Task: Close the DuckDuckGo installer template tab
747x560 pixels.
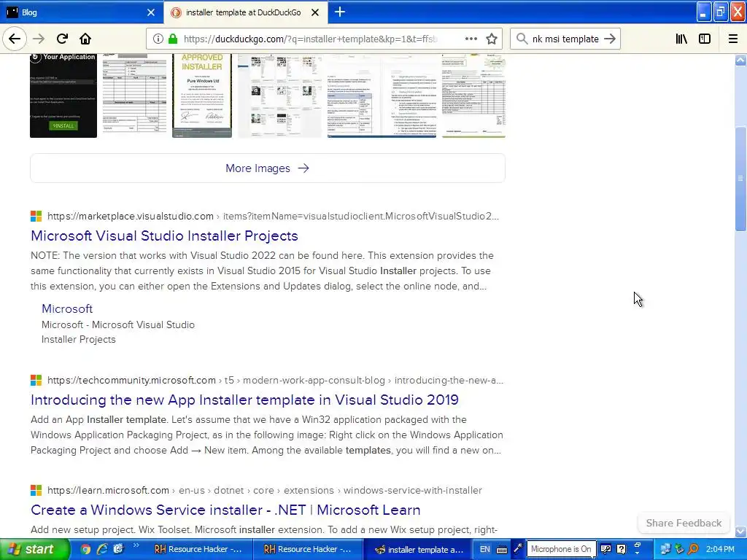Action: click(315, 12)
